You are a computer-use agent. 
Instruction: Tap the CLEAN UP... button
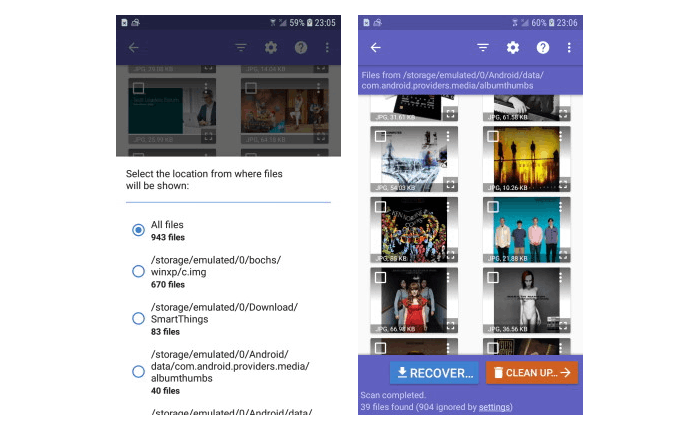coord(532,373)
